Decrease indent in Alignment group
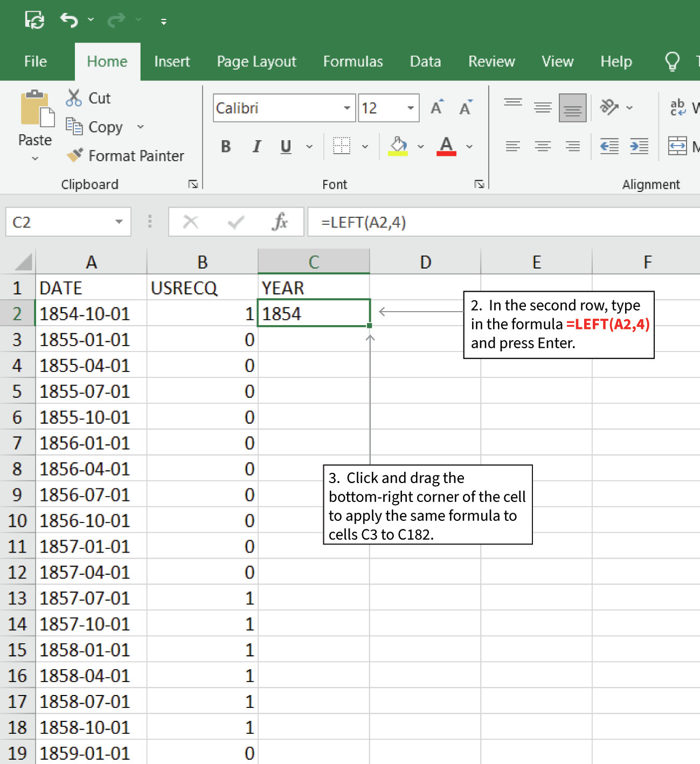700x764 pixels. (609, 146)
